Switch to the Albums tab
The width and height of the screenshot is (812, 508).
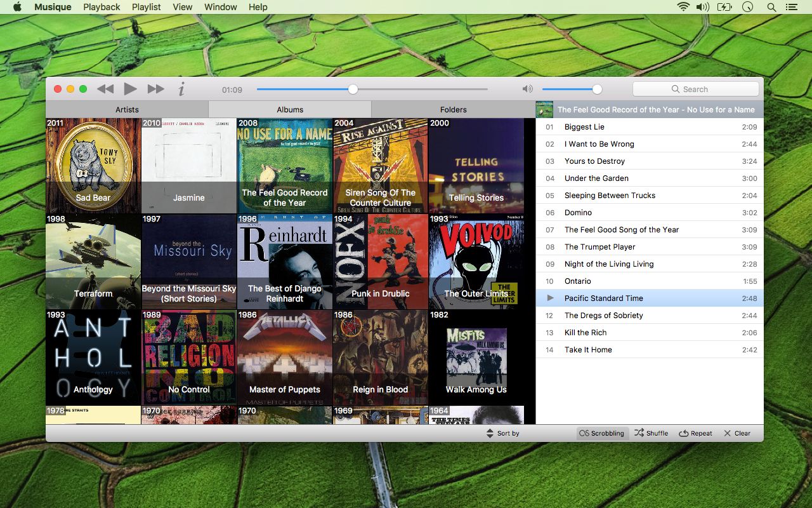(290, 109)
